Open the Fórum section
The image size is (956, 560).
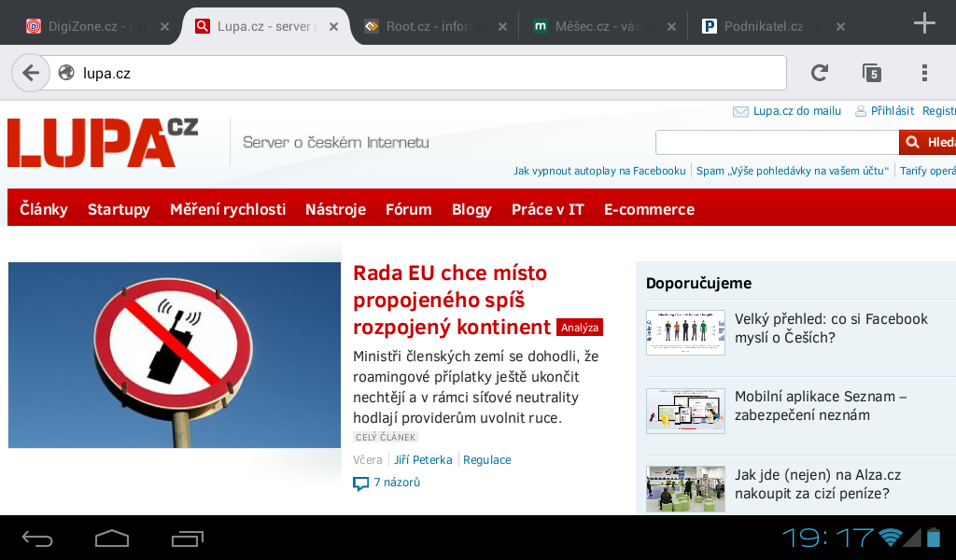[408, 209]
